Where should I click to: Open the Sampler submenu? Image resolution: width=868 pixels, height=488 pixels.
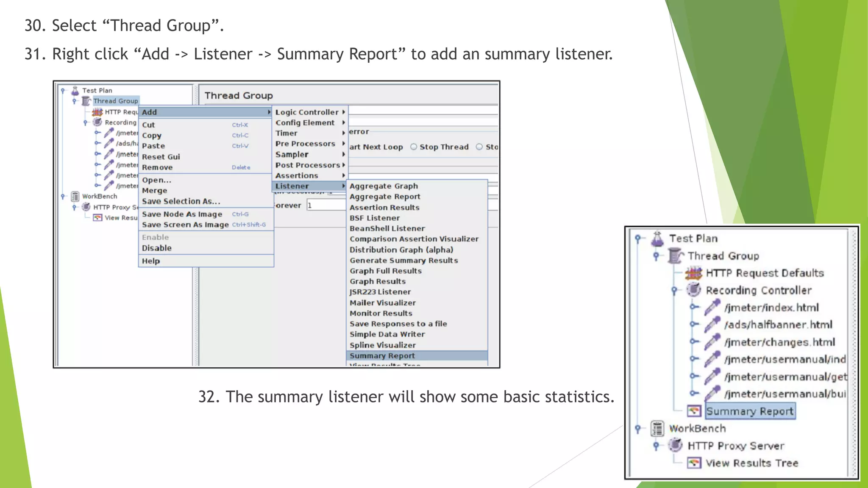pyautogui.click(x=310, y=155)
